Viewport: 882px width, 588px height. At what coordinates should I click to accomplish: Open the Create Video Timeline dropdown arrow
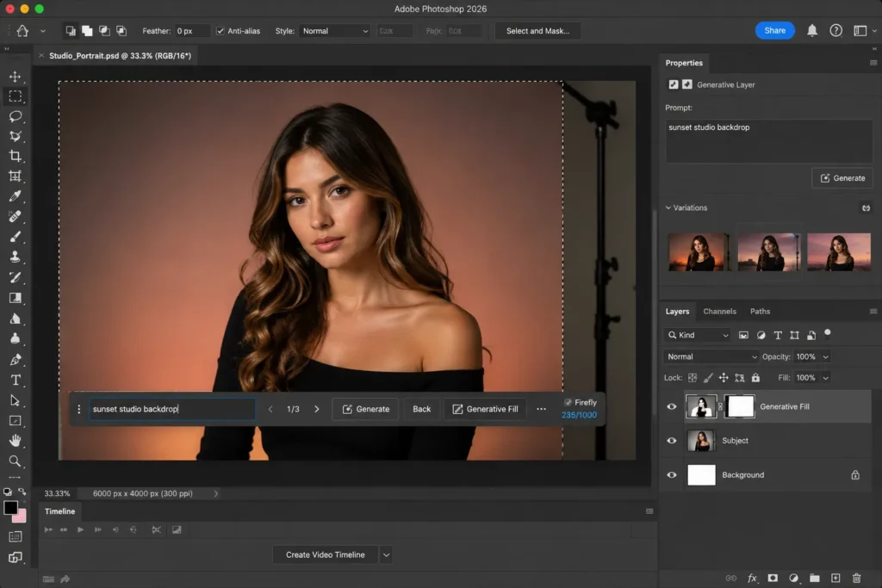(x=386, y=554)
